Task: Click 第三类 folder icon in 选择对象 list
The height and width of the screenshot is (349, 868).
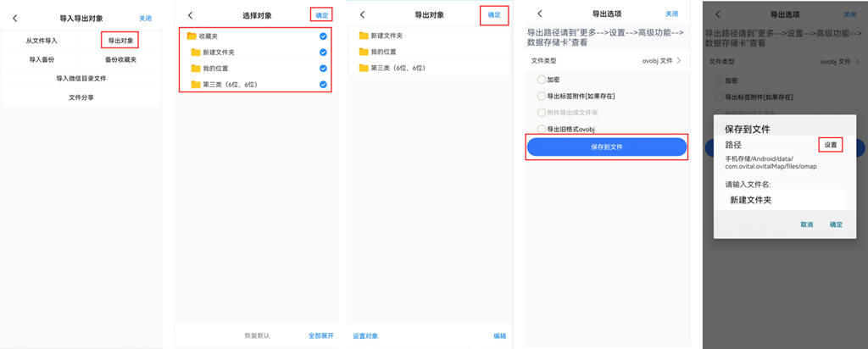Action: 196,84
